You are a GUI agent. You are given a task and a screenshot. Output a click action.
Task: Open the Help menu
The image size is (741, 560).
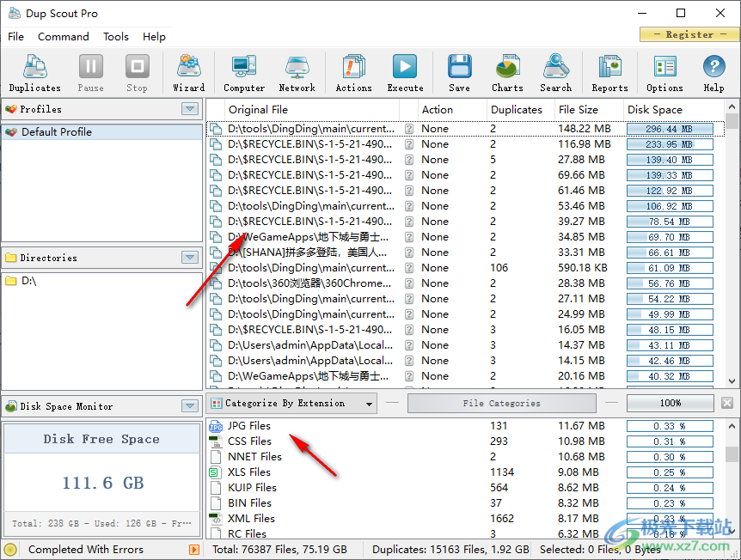(x=154, y=37)
